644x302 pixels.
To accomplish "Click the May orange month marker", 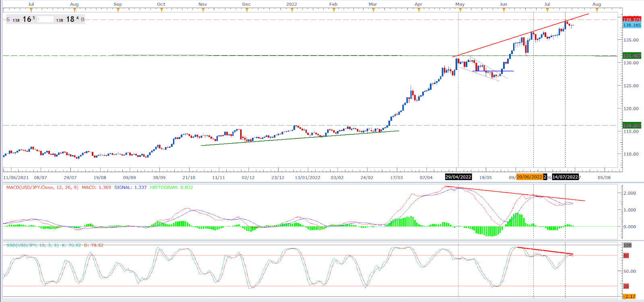I will tap(460, 10).
